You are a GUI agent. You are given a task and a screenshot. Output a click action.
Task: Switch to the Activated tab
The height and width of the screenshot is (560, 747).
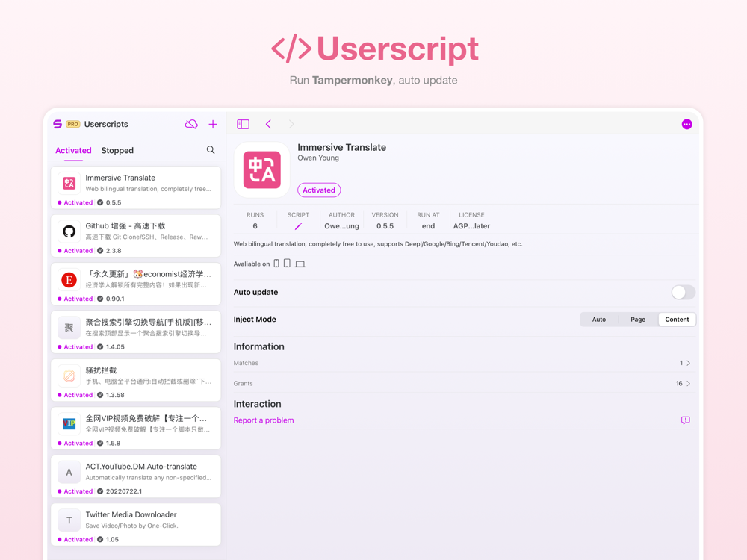click(x=73, y=151)
